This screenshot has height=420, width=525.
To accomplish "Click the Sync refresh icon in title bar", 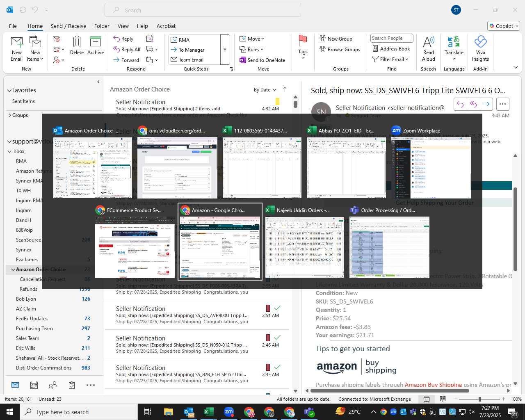I will point(23,10).
